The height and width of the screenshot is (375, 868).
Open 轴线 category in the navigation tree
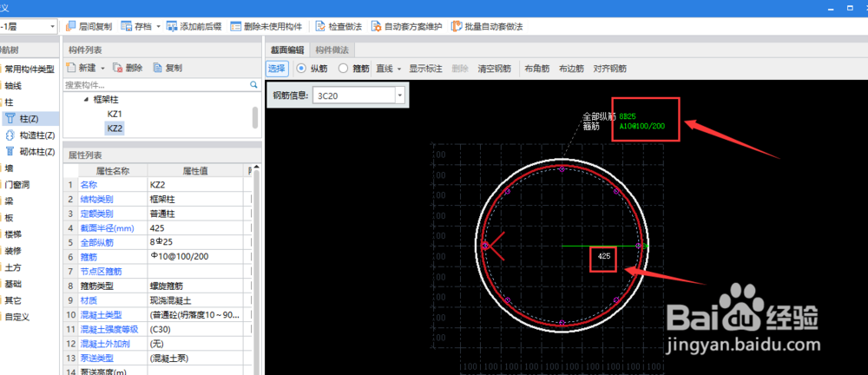pyautogui.click(x=13, y=86)
